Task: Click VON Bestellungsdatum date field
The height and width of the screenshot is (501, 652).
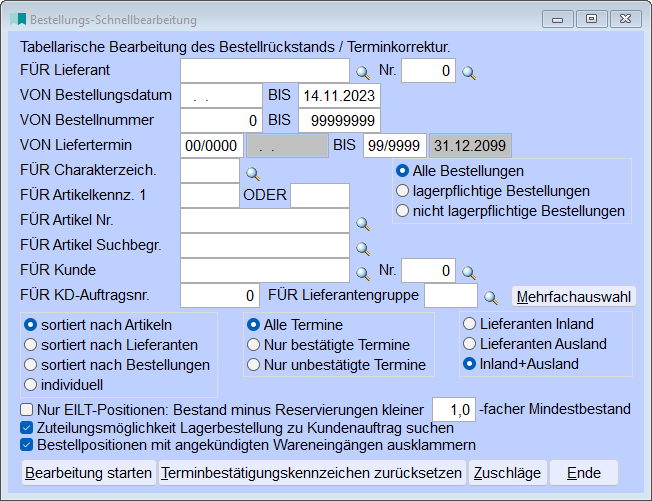Action: coord(221,96)
